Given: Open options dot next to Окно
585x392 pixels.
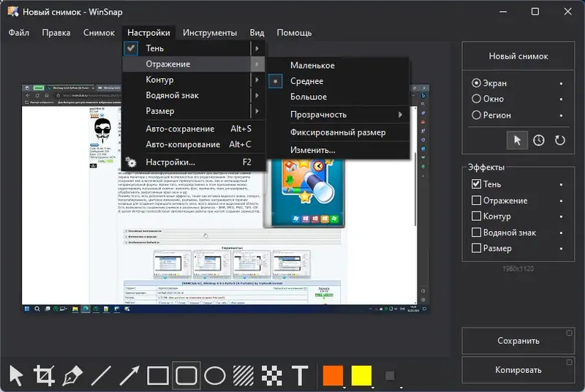Looking at the screenshot, I should (561, 99).
